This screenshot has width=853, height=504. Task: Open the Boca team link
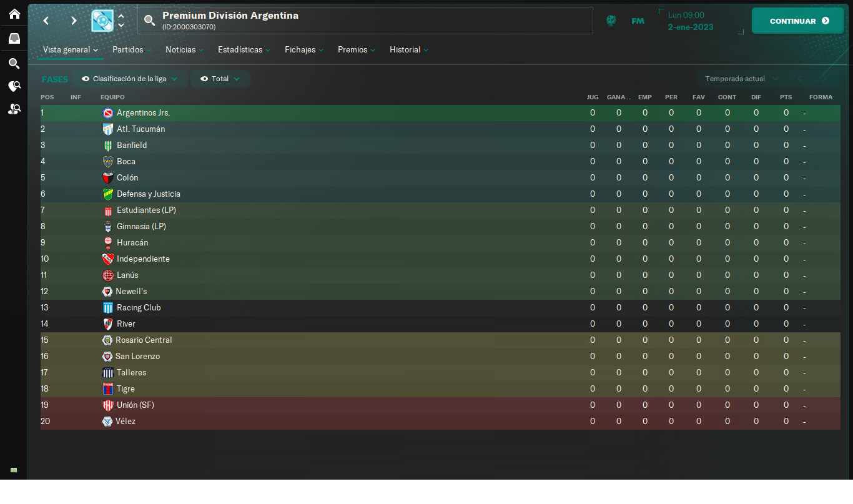(126, 161)
